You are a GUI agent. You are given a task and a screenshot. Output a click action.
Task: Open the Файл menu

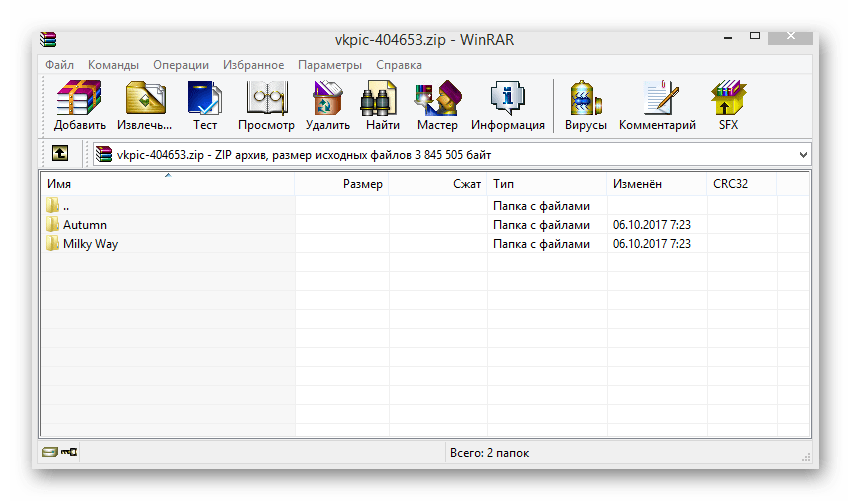pos(60,65)
